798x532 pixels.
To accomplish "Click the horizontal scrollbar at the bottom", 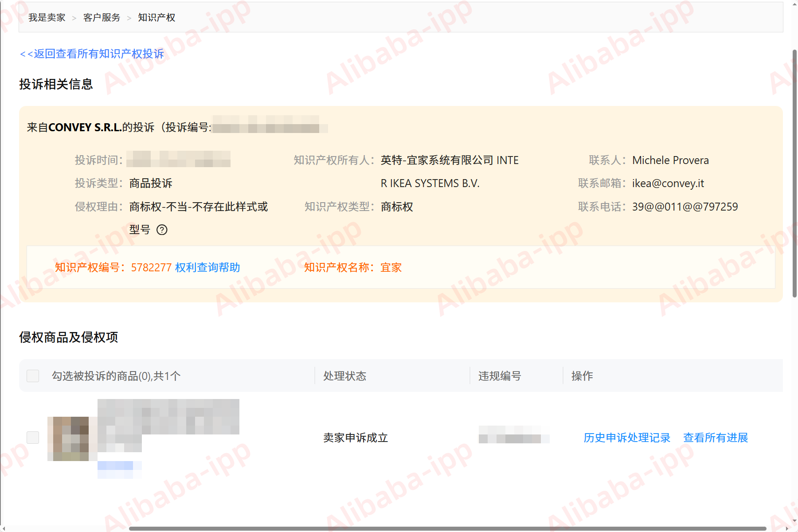I will click(448, 528).
